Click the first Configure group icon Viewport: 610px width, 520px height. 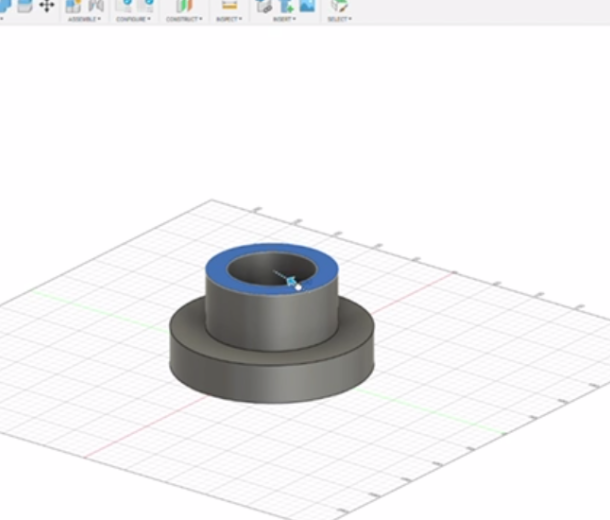(124, 5)
